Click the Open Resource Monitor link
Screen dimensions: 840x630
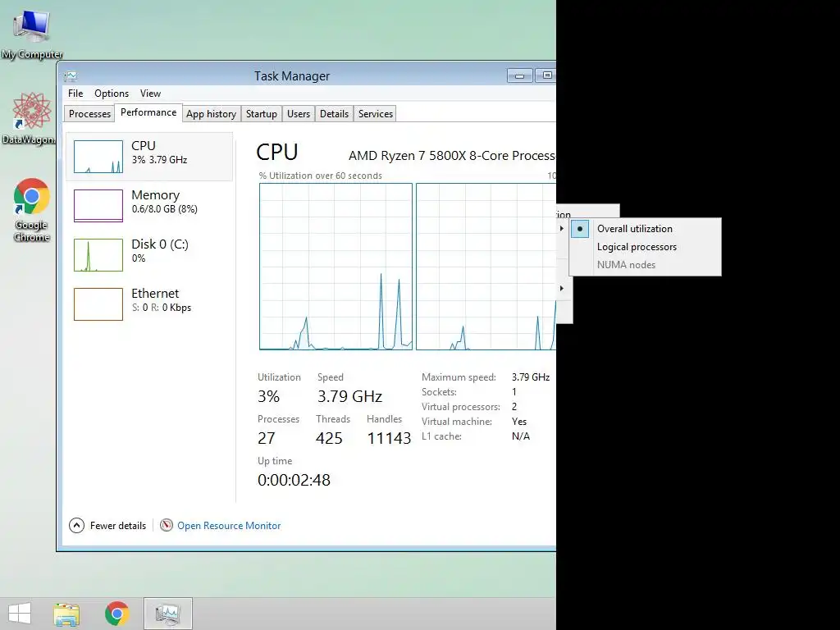(x=229, y=526)
